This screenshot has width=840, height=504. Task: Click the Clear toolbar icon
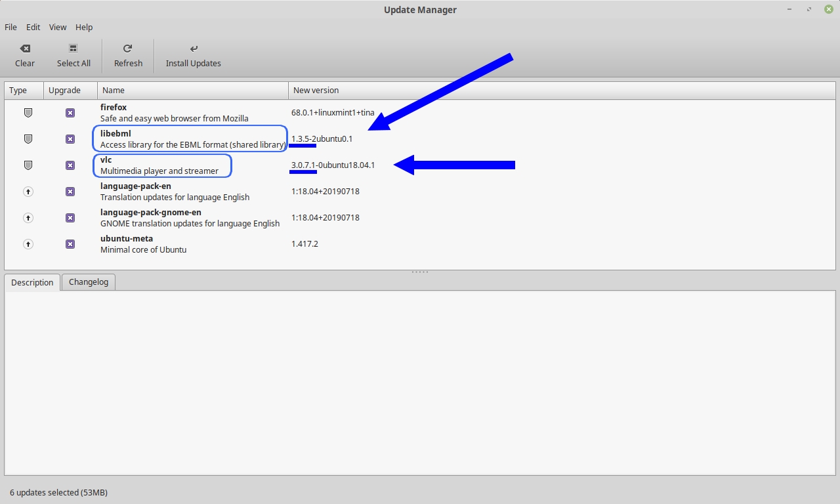coord(25,49)
